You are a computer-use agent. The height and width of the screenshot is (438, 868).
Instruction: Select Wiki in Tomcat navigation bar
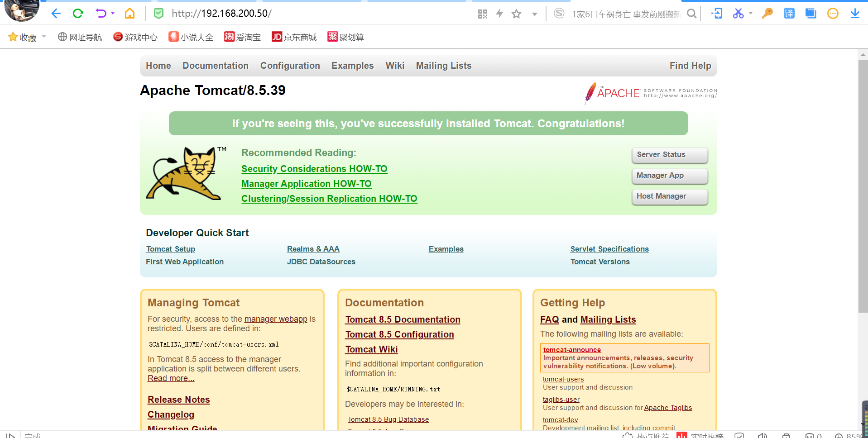[395, 66]
